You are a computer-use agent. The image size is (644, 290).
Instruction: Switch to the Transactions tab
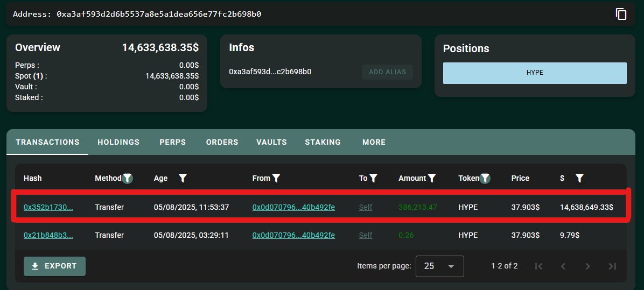(x=47, y=142)
